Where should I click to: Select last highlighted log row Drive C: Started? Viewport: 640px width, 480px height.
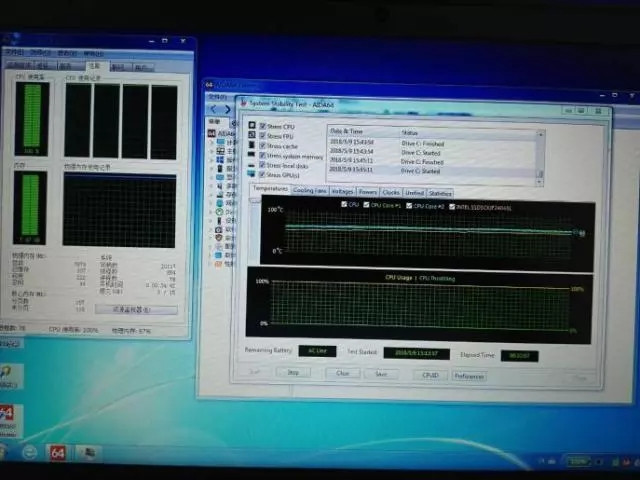click(x=433, y=171)
